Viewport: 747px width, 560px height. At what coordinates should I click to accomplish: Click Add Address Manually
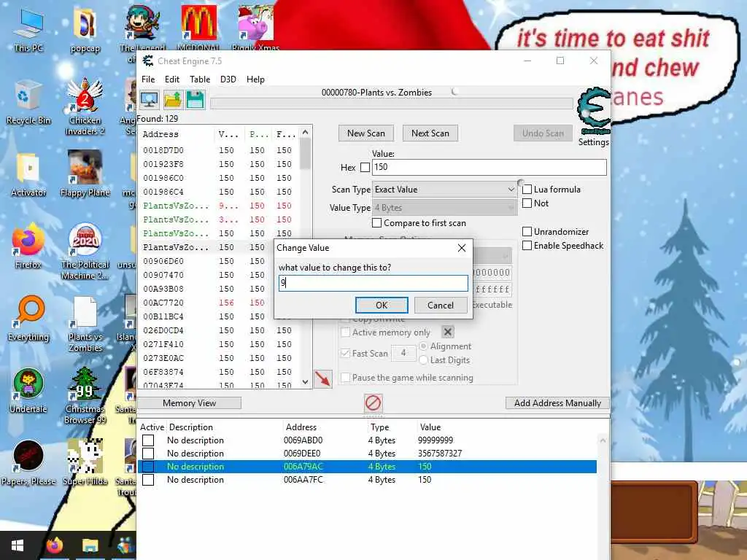point(557,402)
